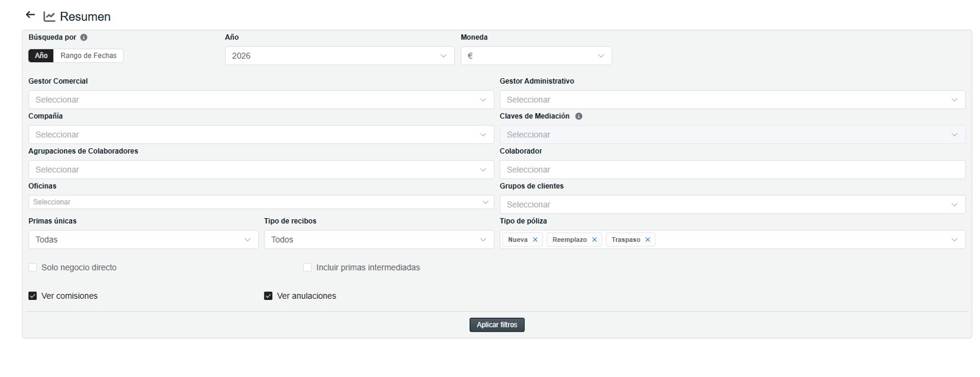Expand the Oficinas selector
The height and width of the screenshot is (377, 980).
coord(261,202)
